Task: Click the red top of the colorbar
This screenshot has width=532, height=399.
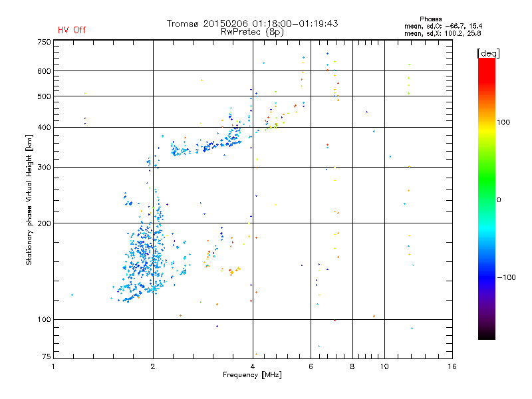Action: [487, 66]
